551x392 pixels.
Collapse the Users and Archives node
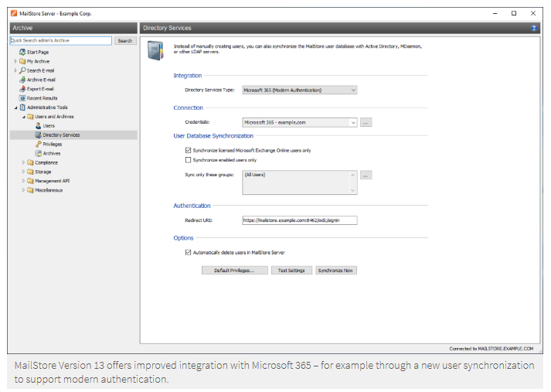[23, 117]
